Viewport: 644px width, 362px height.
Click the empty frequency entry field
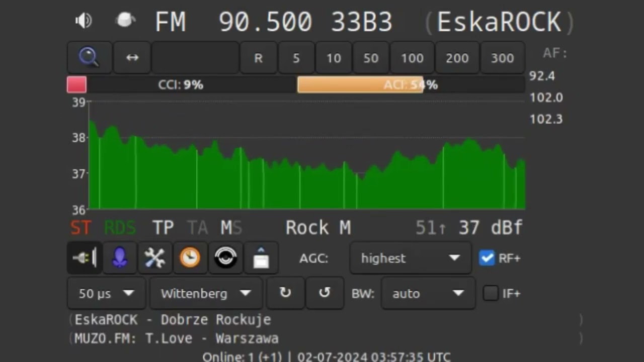pos(195,58)
